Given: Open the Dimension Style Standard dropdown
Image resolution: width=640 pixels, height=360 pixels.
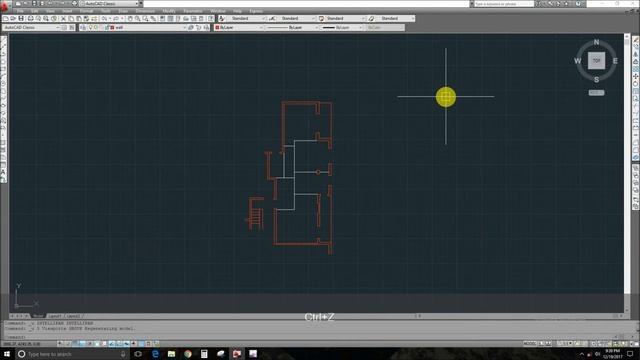Looking at the screenshot, I should coord(313,19).
